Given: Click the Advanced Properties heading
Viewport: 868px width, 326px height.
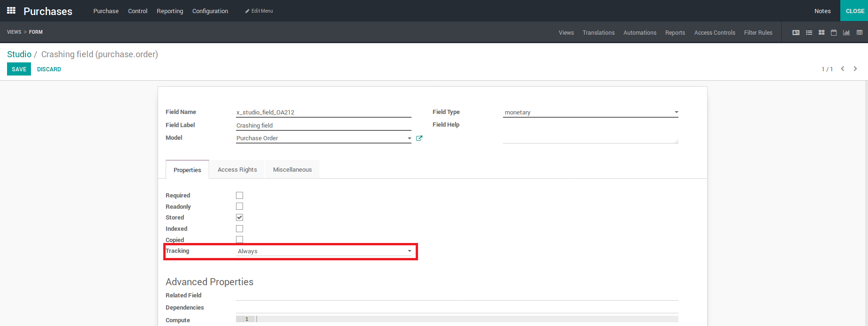Looking at the screenshot, I should point(209,281).
